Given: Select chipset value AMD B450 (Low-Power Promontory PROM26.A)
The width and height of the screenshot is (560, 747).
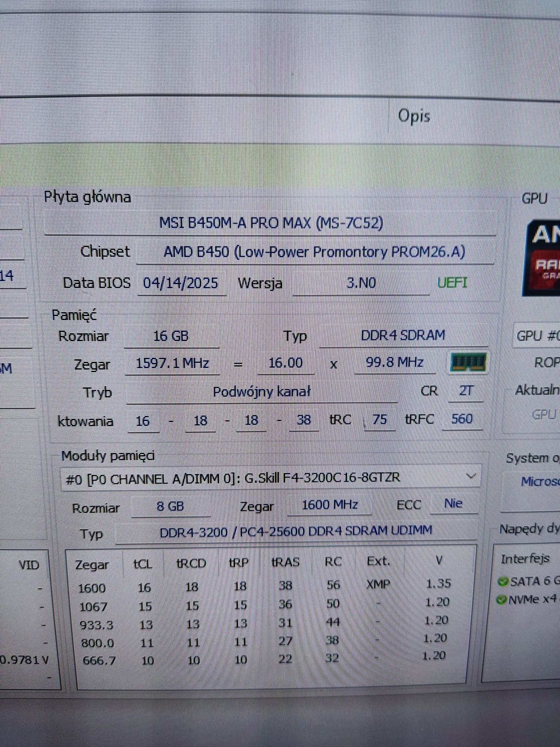Looking at the screenshot, I should tap(314, 252).
